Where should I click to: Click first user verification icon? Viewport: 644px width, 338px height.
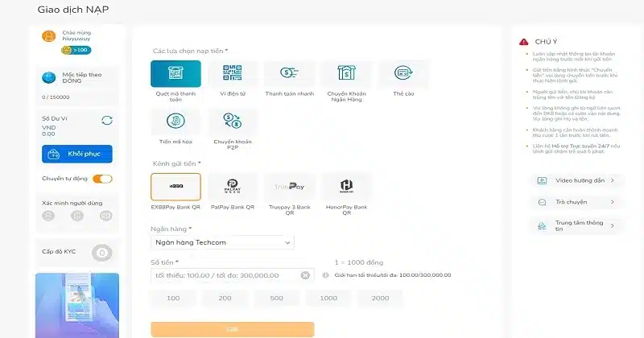(x=48, y=216)
